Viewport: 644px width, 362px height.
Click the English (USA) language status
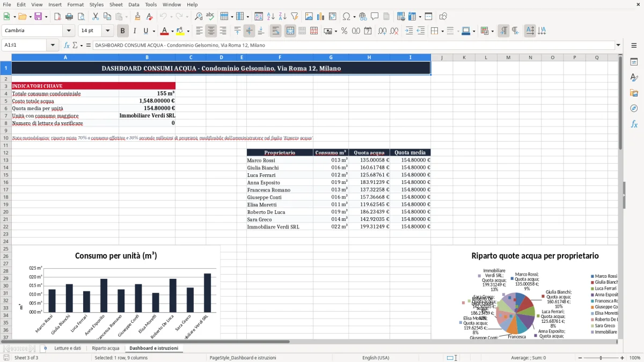tap(376, 358)
